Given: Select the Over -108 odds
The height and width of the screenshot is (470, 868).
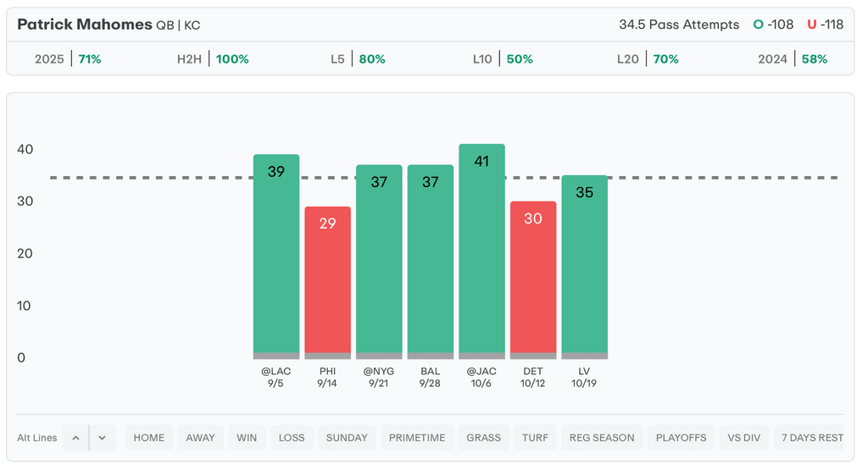Looking at the screenshot, I should (x=774, y=25).
